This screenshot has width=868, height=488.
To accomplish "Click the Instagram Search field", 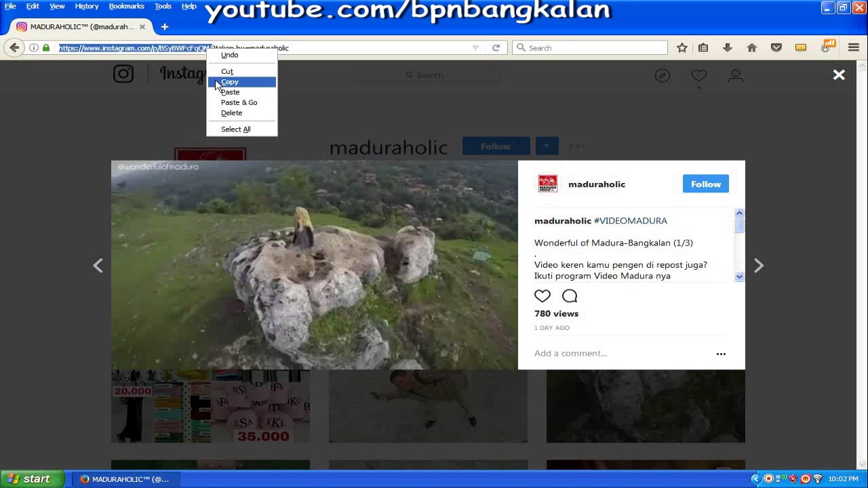I will click(428, 75).
